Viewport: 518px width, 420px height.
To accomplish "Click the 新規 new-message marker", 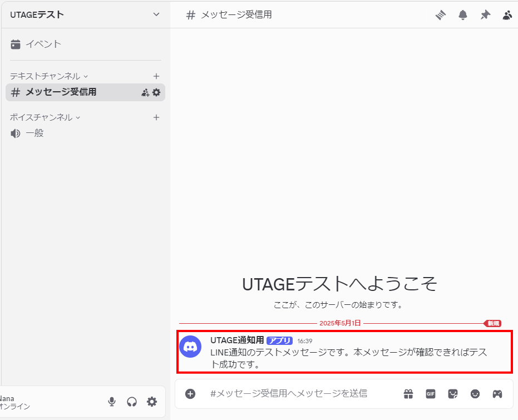I will 493,323.
